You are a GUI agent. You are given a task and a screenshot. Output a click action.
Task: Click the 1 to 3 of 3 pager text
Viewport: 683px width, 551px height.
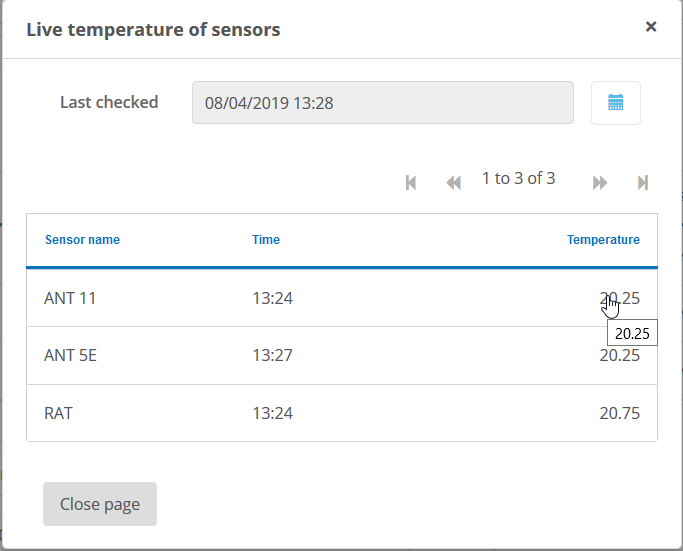[x=518, y=179]
